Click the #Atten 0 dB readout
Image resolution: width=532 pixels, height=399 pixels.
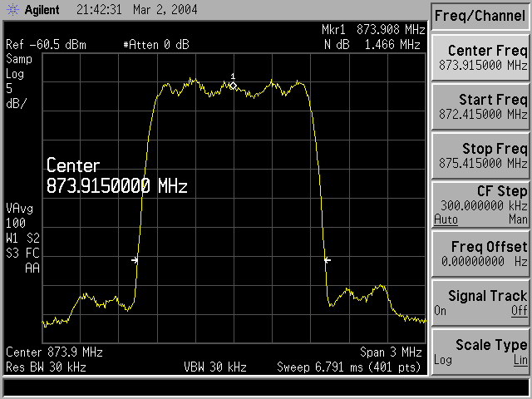tap(156, 45)
